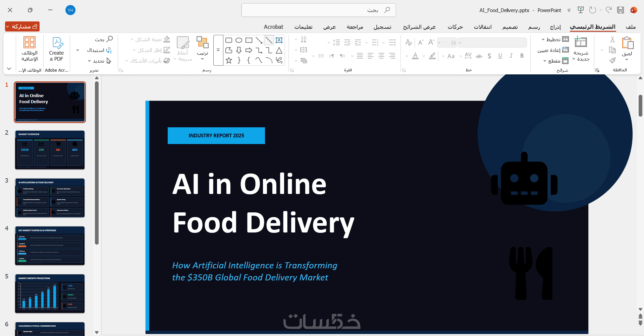The height and width of the screenshot is (336, 644).
Task: Toggle Bold formatting
Action: click(x=522, y=56)
